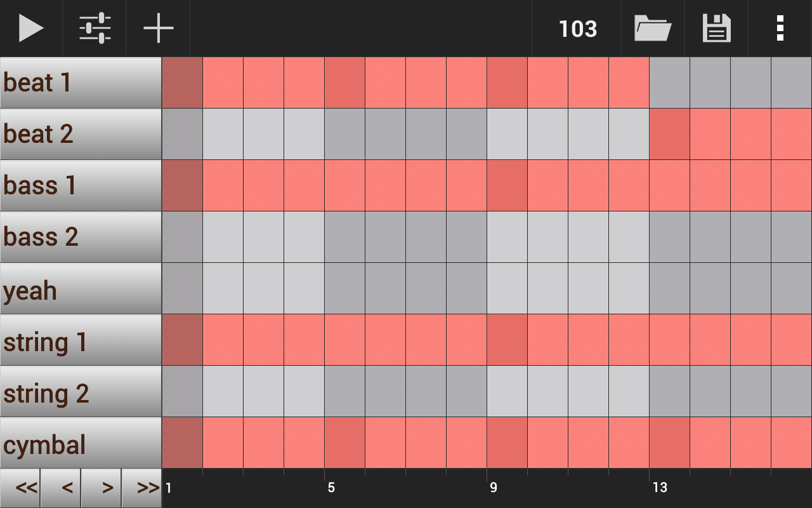The width and height of the screenshot is (812, 508).
Task: Open the overflow menu
Action: 780,28
